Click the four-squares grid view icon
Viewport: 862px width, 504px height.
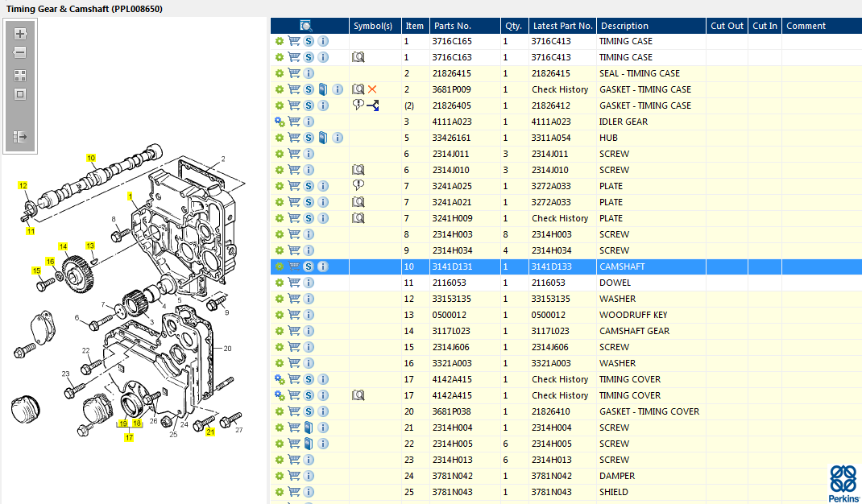20,76
